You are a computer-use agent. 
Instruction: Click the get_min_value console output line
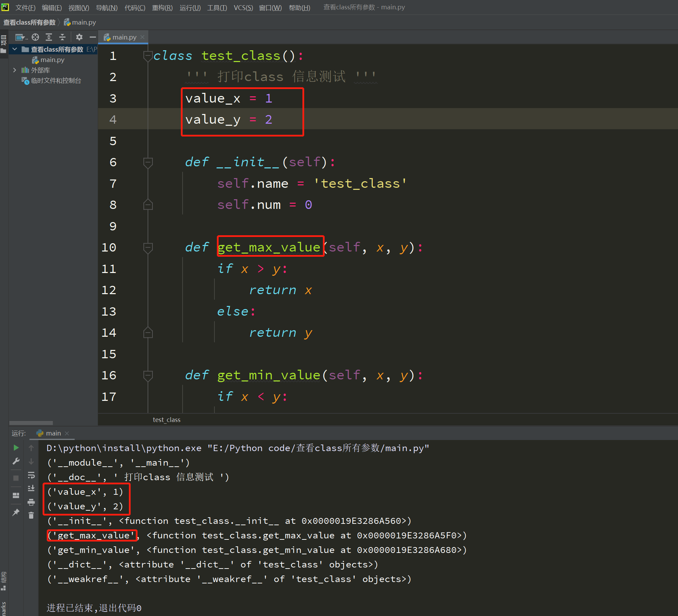pos(257,550)
